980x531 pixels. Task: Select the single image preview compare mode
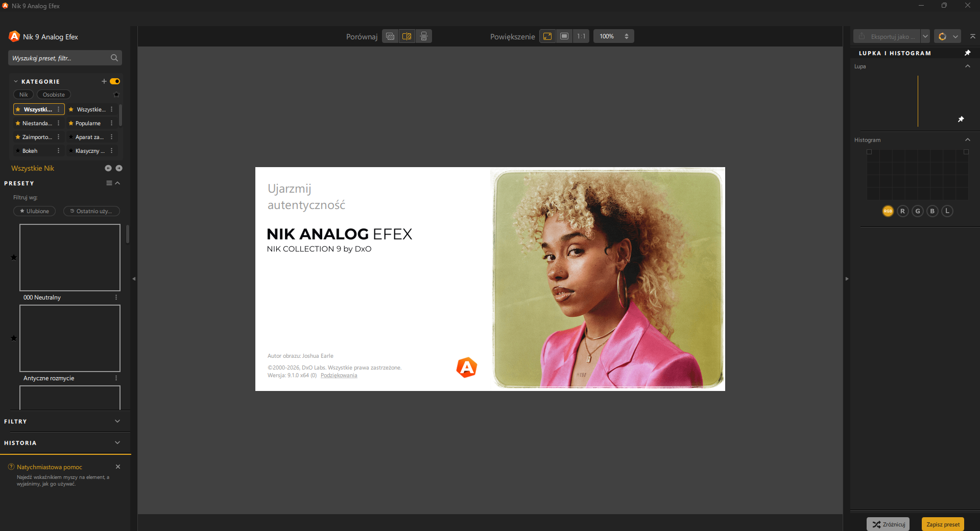pyautogui.click(x=390, y=36)
